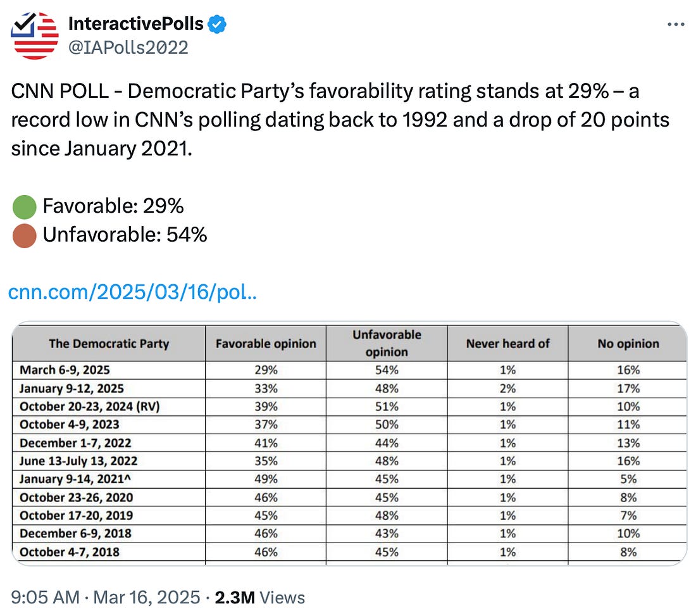Image resolution: width=696 pixels, height=616 pixels.
Task: Click The Democratic Party table header
Action: 109,344
